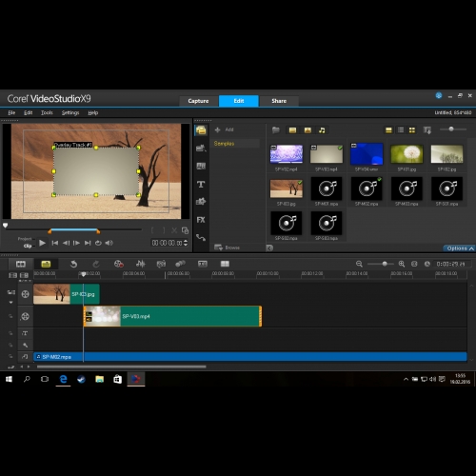Switch to the Share tab
This screenshot has height=476, width=476.
pyautogui.click(x=279, y=101)
